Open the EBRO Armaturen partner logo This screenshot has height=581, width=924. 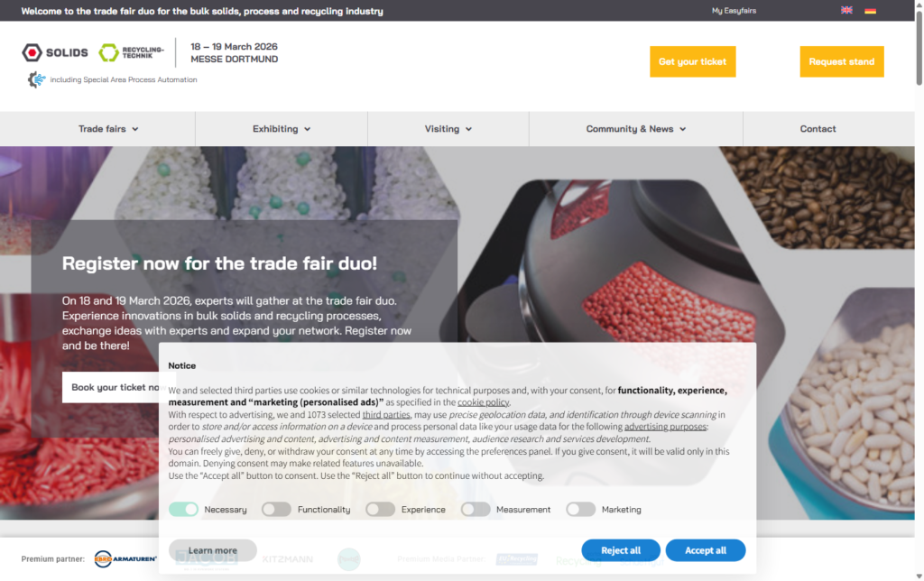(125, 558)
